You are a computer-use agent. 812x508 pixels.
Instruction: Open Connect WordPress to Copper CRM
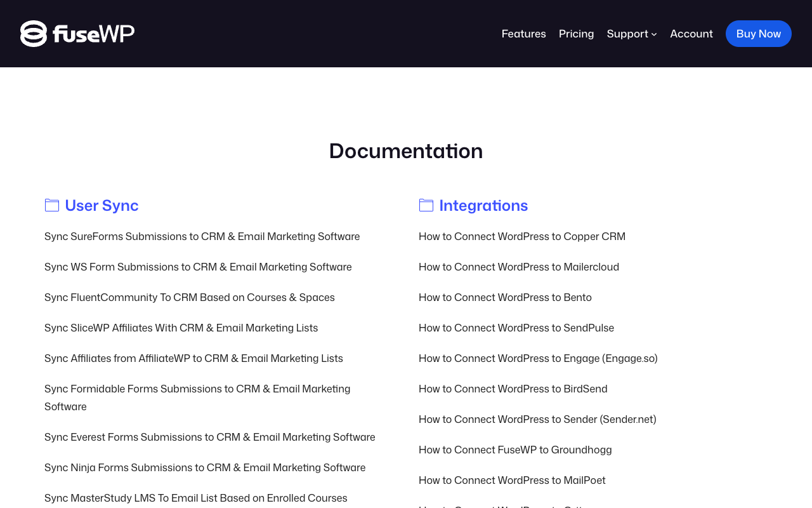522,237
